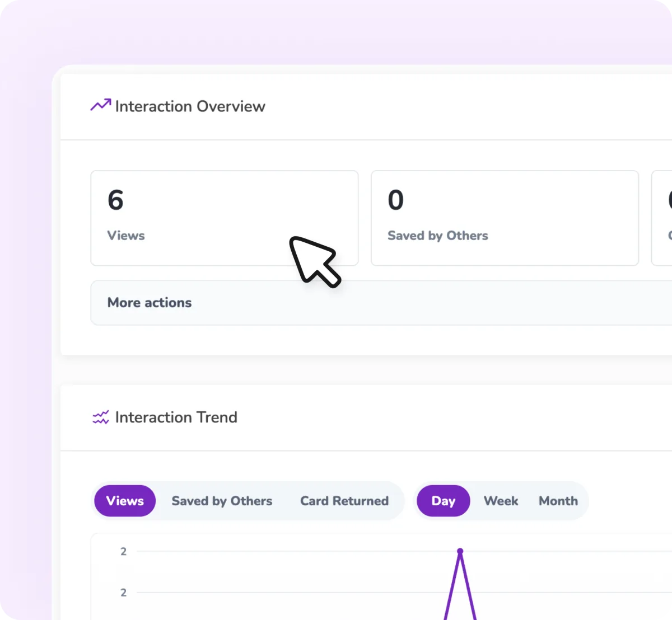Click the top y-axis label 2

point(124,552)
